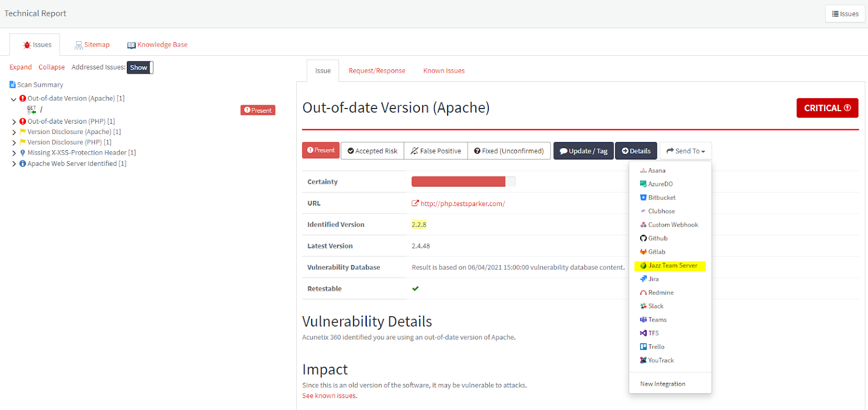Click the Update / Tag button
The width and height of the screenshot is (868, 410).
(x=584, y=151)
